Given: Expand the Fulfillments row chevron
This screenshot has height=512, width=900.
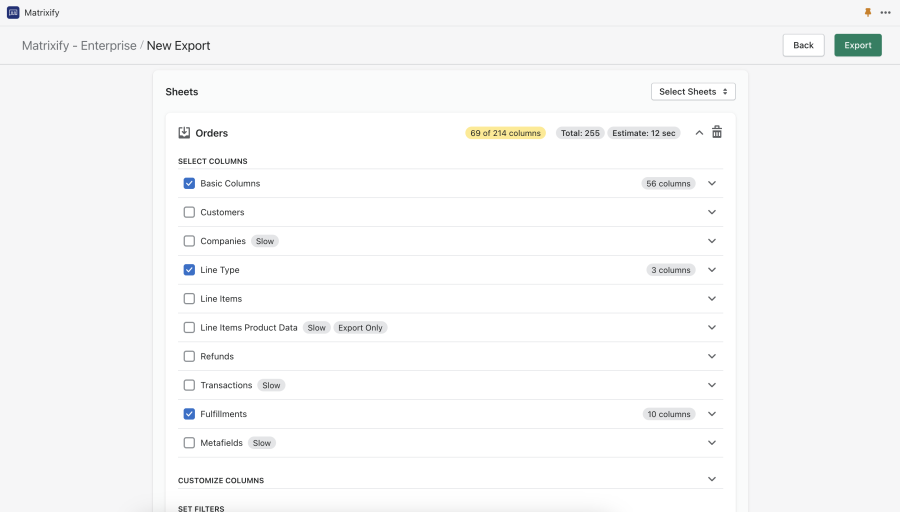Looking at the screenshot, I should [712, 414].
